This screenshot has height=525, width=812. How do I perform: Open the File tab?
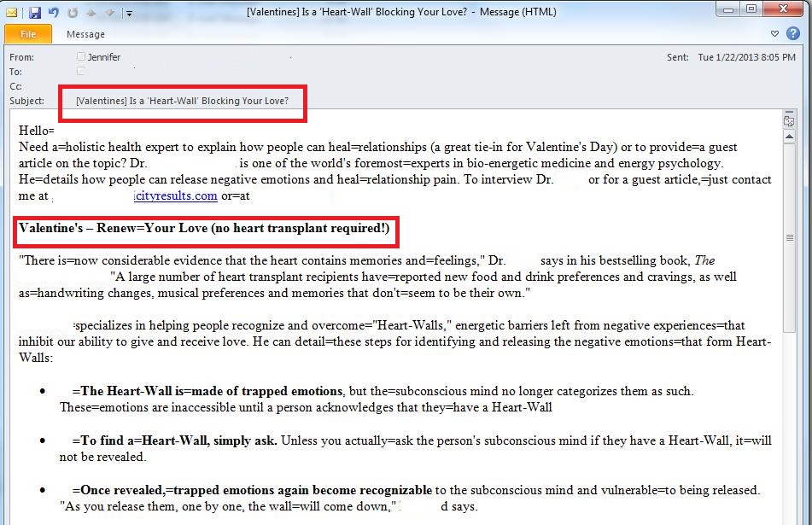[28, 34]
